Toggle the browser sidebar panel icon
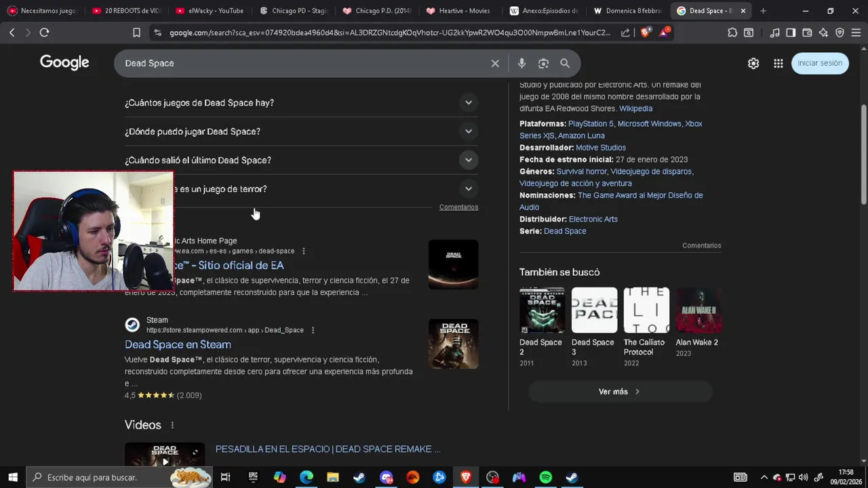Viewport: 868px width, 488px height. (x=791, y=33)
